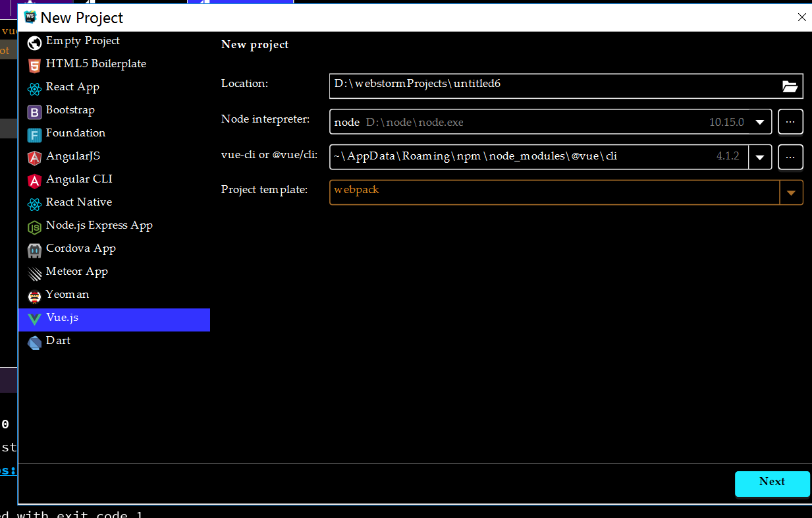Close the New Project dialog
Viewport: 812px width, 518px height.
801,18
